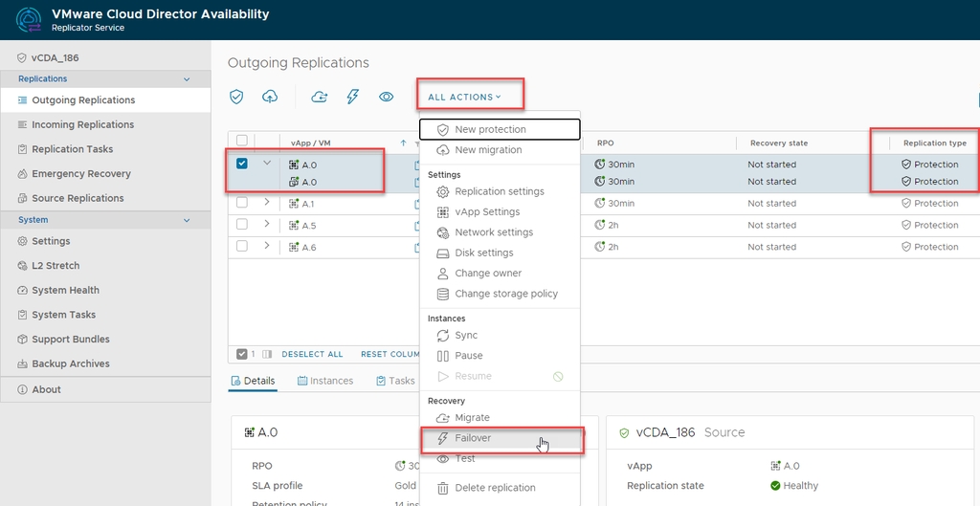Switch to the Instances tab

click(325, 381)
